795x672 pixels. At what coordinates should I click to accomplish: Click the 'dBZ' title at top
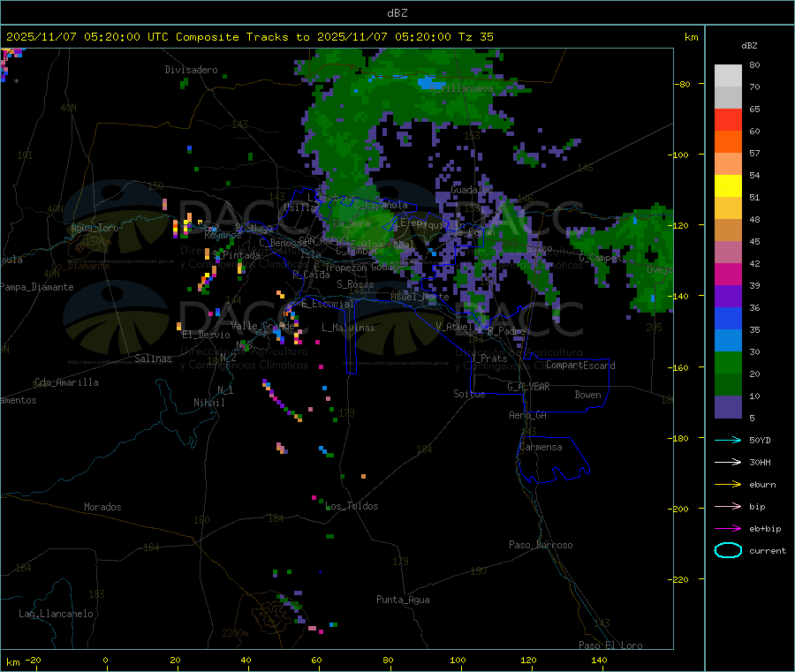397,13
